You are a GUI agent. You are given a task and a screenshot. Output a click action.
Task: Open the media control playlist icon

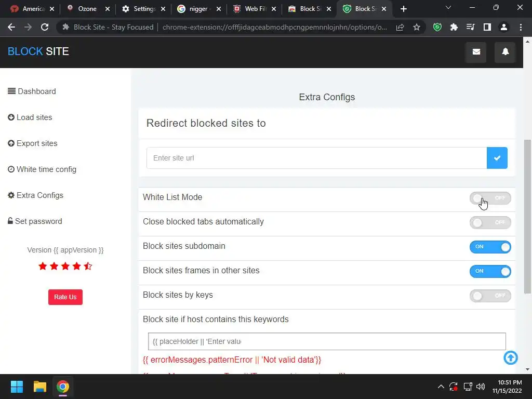pyautogui.click(x=471, y=27)
